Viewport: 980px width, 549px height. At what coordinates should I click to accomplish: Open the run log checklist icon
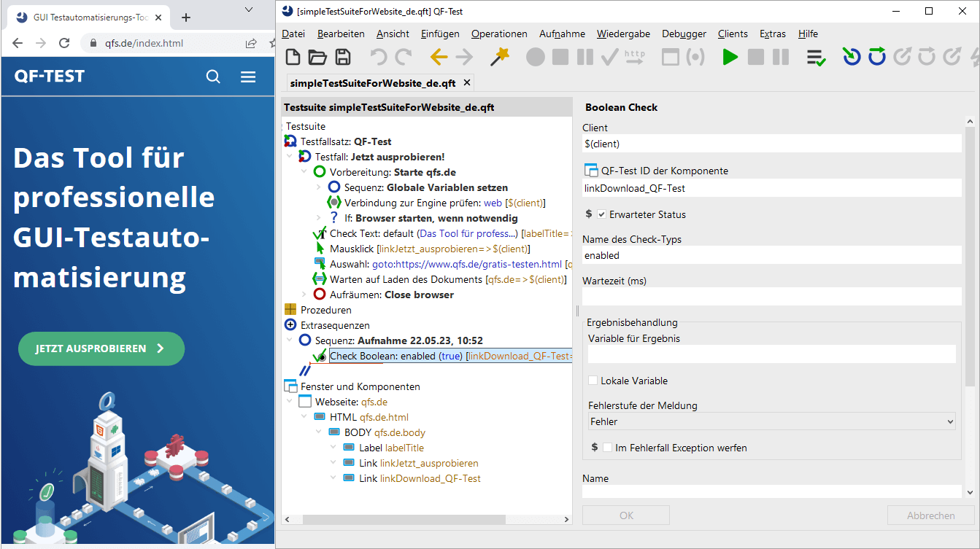817,58
